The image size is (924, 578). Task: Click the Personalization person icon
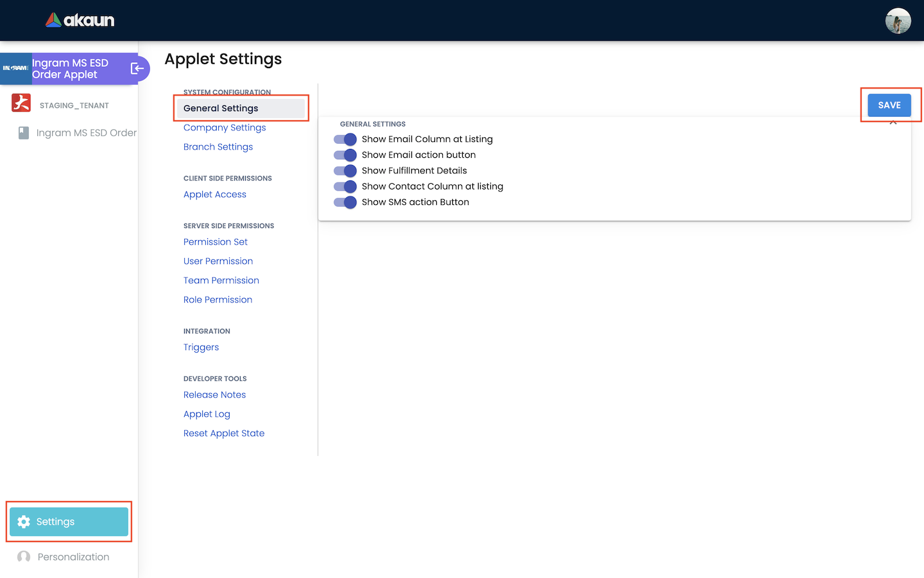point(24,557)
